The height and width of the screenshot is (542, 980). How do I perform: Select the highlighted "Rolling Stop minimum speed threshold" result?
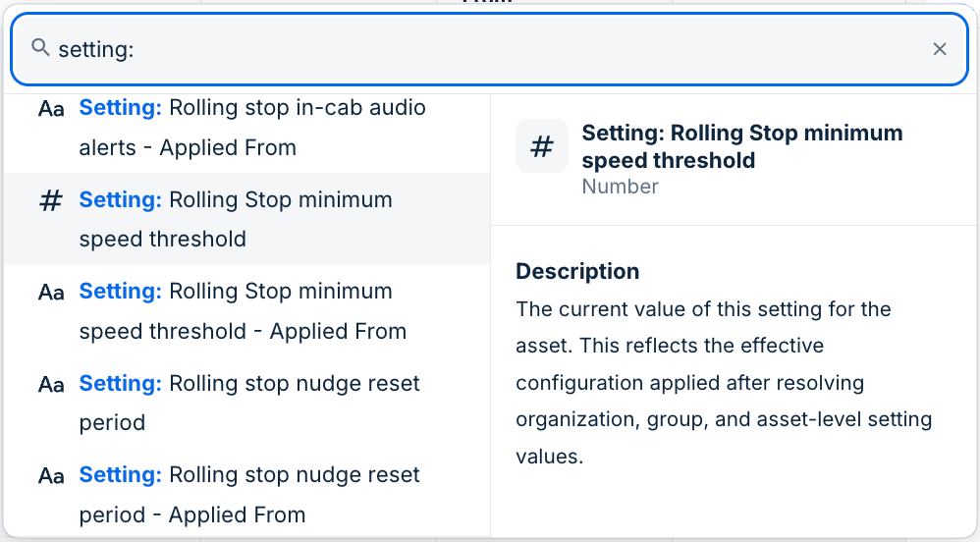pyautogui.click(x=236, y=219)
